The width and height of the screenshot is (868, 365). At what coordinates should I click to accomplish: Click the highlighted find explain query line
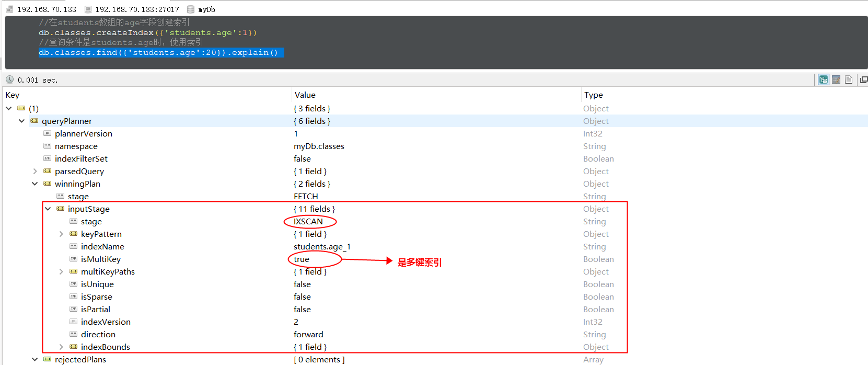click(158, 52)
